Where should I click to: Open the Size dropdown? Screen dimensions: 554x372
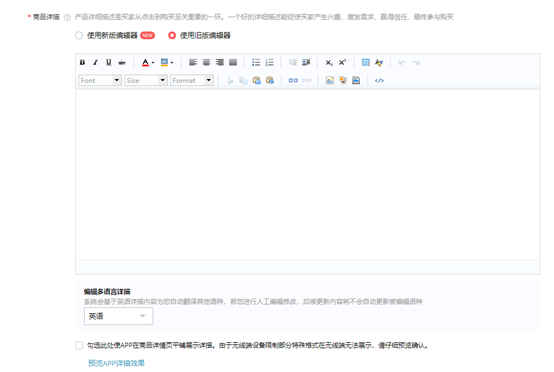[x=146, y=81]
